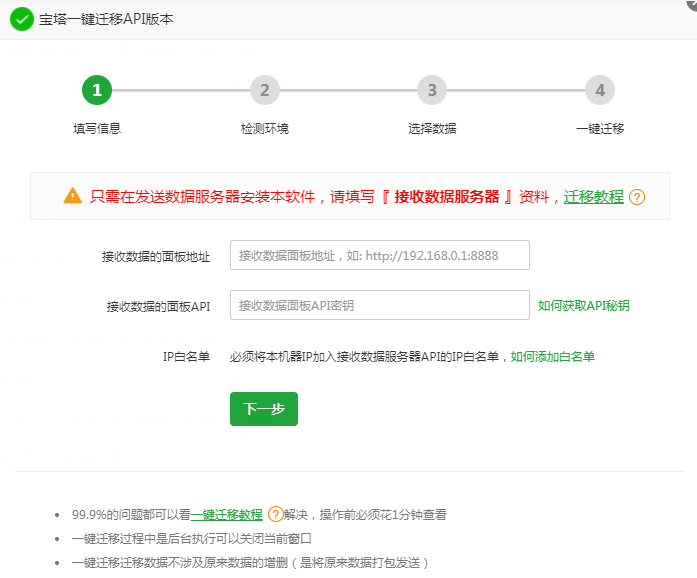Click the green checkmark icon in title bar

click(x=21, y=19)
